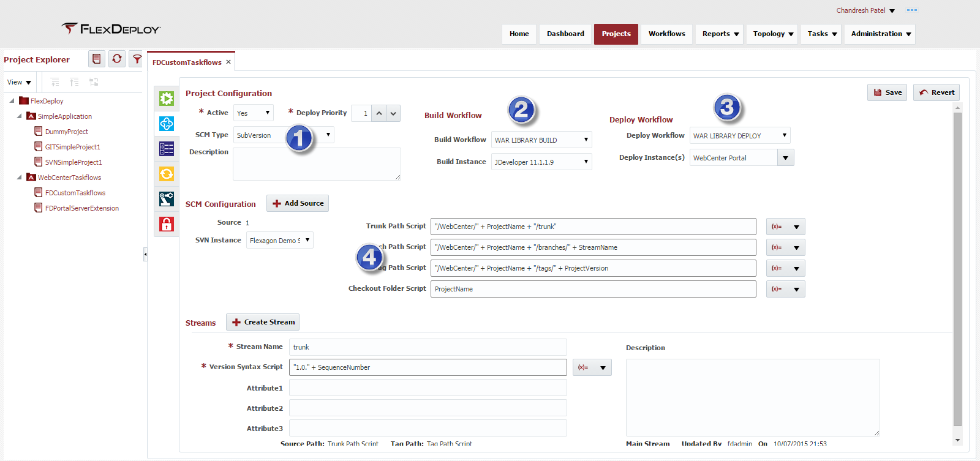Image resolution: width=980 pixels, height=461 pixels.
Task: Collapse the FlexDeploy tree root node
Action: (12, 100)
